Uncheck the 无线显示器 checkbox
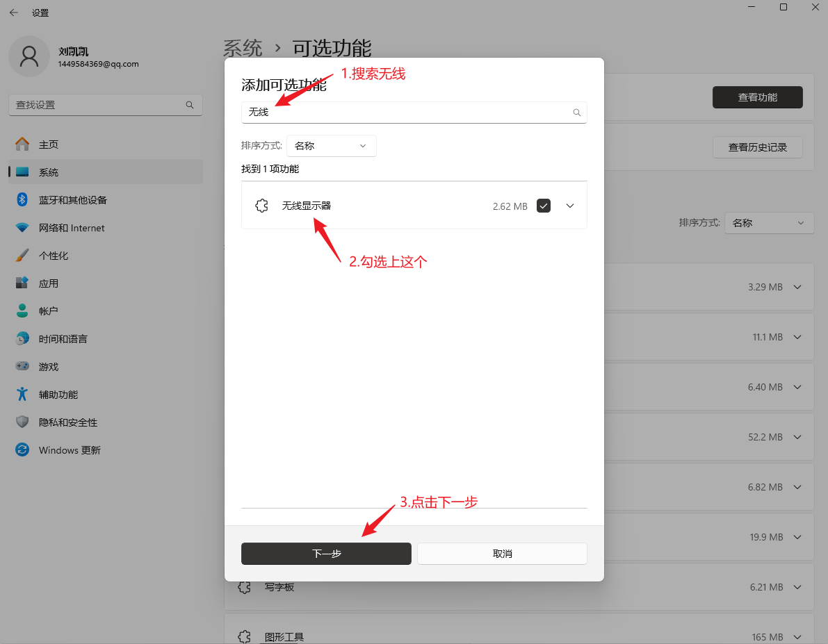This screenshot has height=644, width=828. click(544, 206)
